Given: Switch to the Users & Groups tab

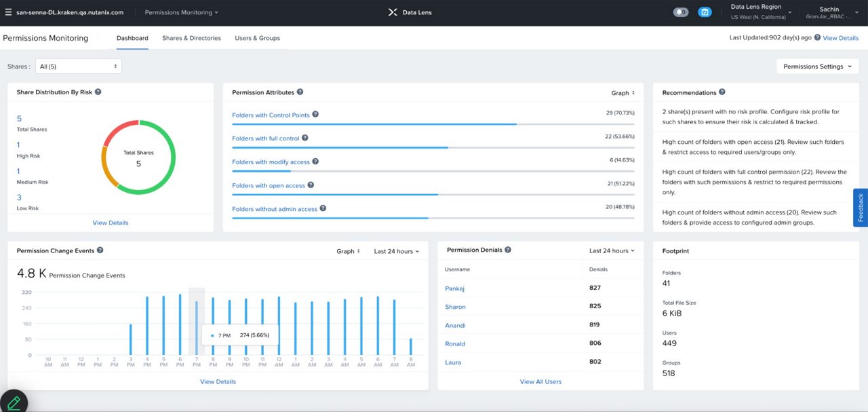Looking at the screenshot, I should click(x=257, y=38).
